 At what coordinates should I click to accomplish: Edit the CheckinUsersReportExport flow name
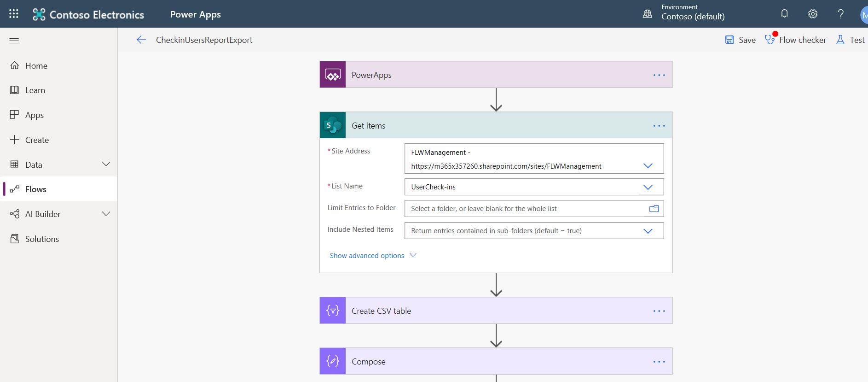point(204,40)
